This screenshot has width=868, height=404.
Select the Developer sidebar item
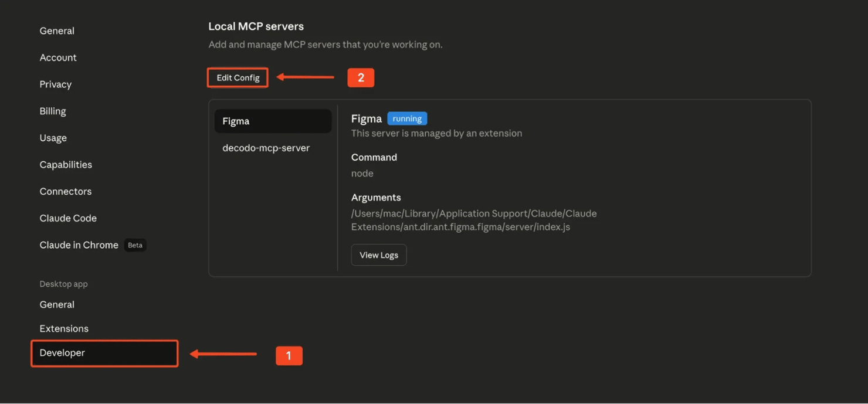click(x=63, y=353)
